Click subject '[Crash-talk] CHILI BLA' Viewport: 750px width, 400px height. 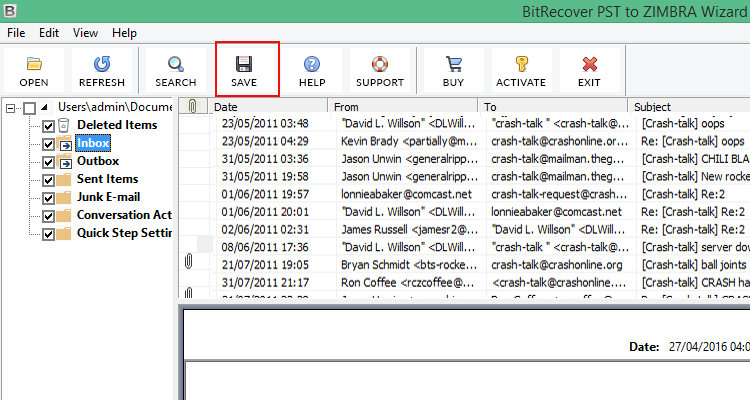(x=695, y=159)
